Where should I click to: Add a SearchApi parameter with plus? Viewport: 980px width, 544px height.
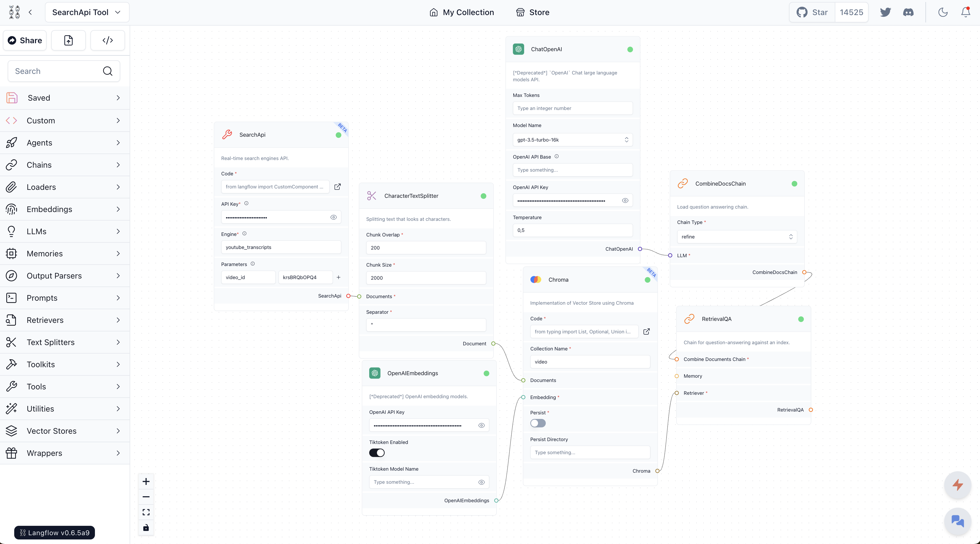pos(339,277)
